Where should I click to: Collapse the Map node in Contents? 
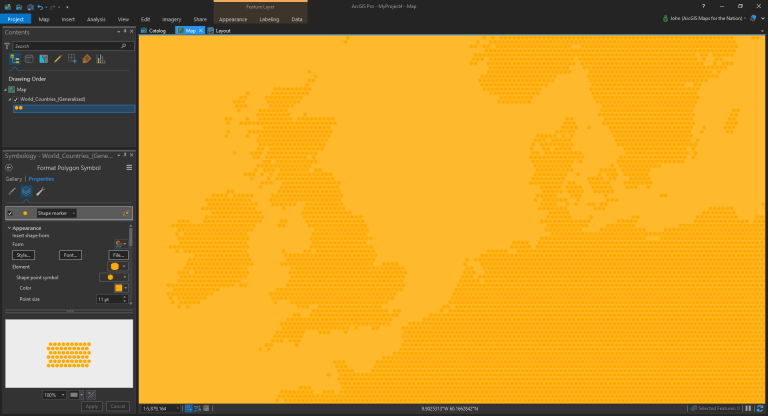[x=5, y=90]
